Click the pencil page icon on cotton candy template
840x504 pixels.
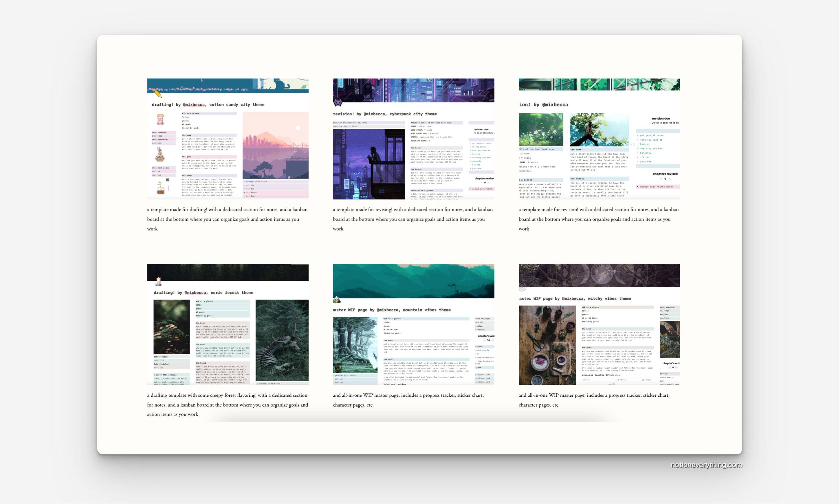coord(157,93)
